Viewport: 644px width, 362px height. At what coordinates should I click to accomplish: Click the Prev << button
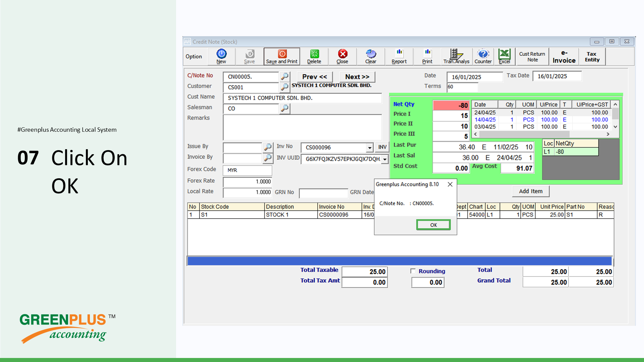click(314, 77)
